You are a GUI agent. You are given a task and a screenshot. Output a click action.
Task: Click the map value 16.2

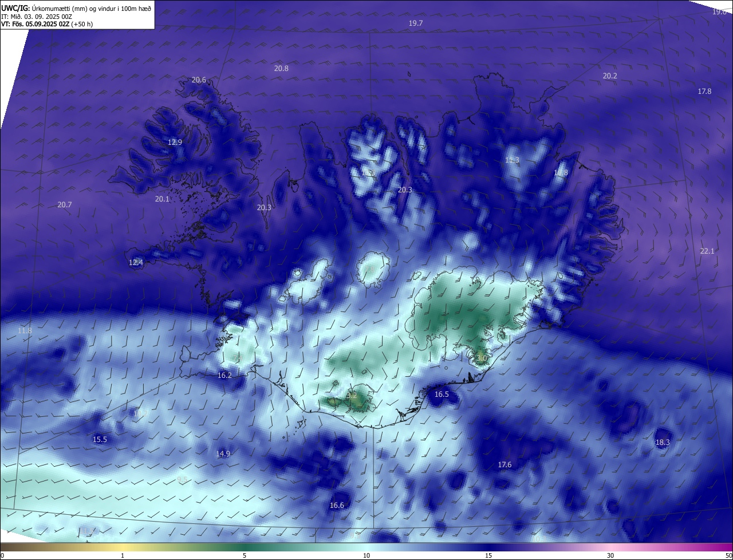point(224,375)
